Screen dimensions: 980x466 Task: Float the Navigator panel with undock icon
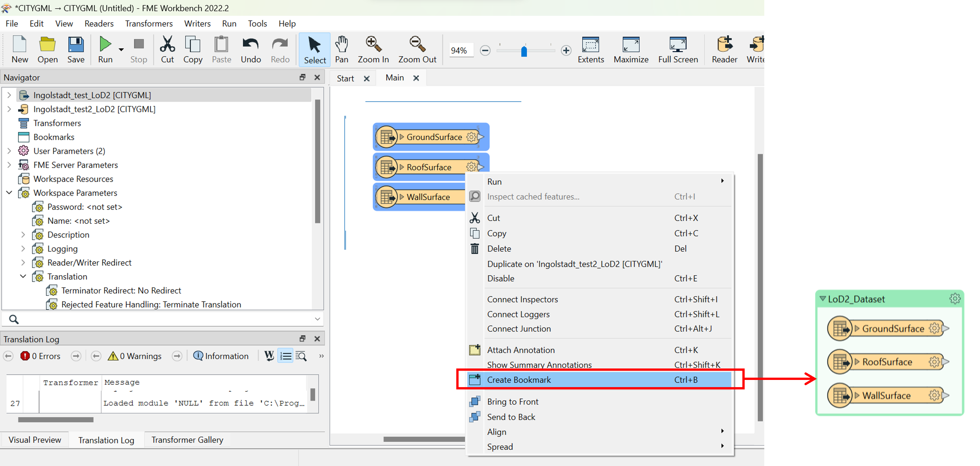(x=302, y=77)
